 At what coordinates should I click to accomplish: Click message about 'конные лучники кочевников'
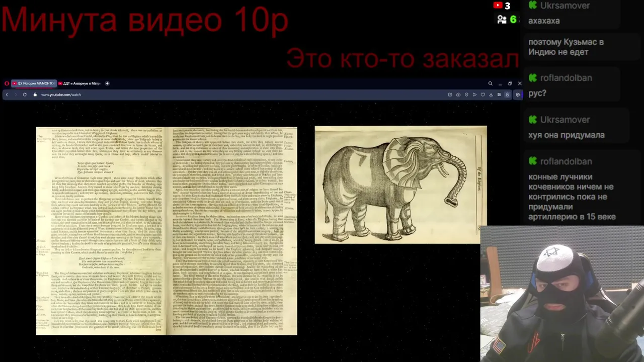click(572, 197)
